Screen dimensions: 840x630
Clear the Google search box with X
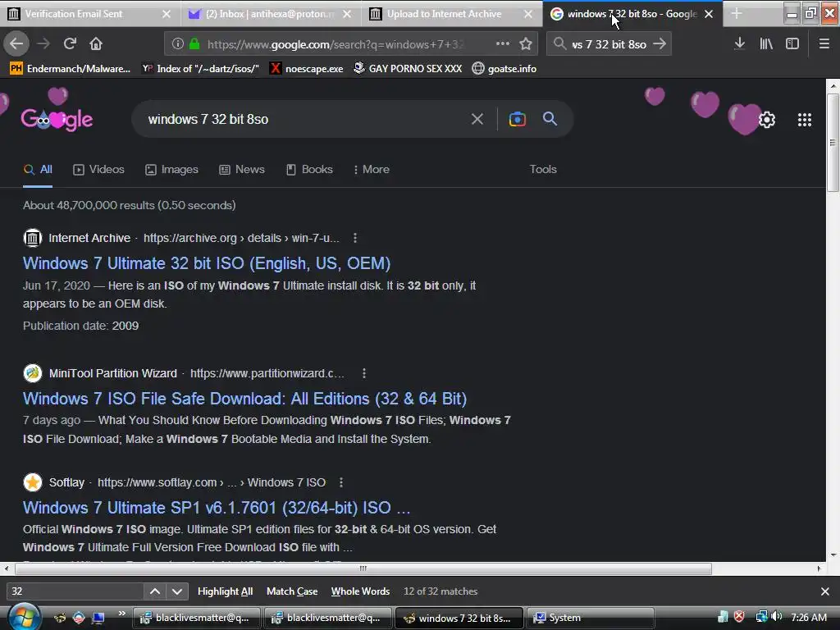click(477, 119)
